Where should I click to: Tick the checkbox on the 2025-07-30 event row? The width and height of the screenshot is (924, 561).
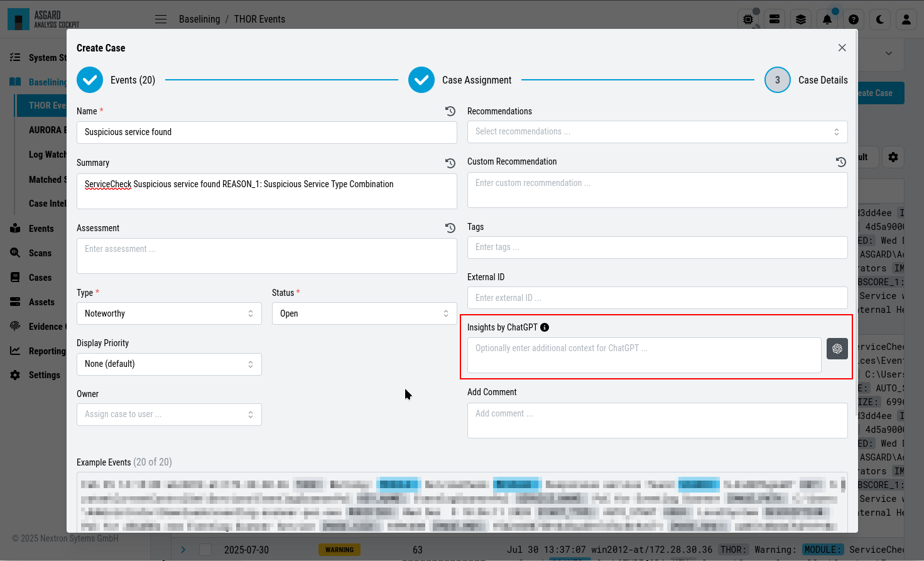pos(205,550)
